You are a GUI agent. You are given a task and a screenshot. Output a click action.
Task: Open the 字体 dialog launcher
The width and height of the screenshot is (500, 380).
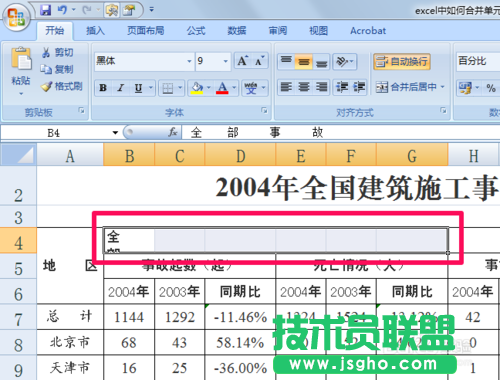click(x=264, y=110)
